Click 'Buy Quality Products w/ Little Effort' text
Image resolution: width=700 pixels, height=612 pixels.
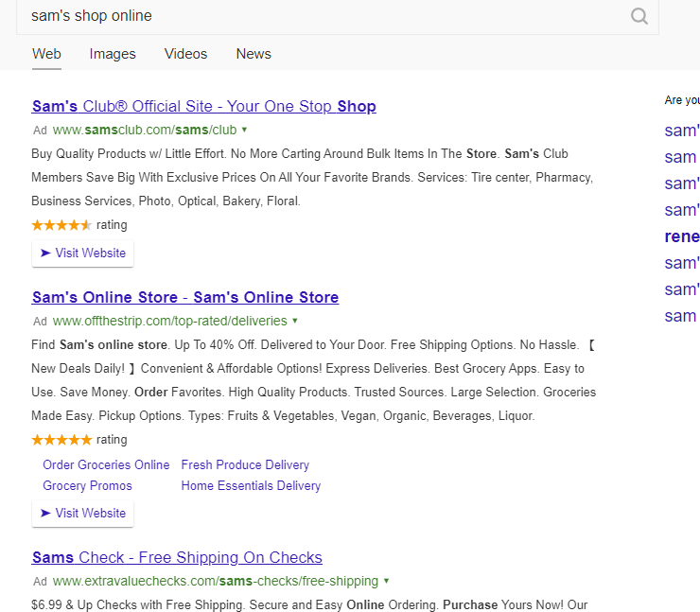coord(128,154)
